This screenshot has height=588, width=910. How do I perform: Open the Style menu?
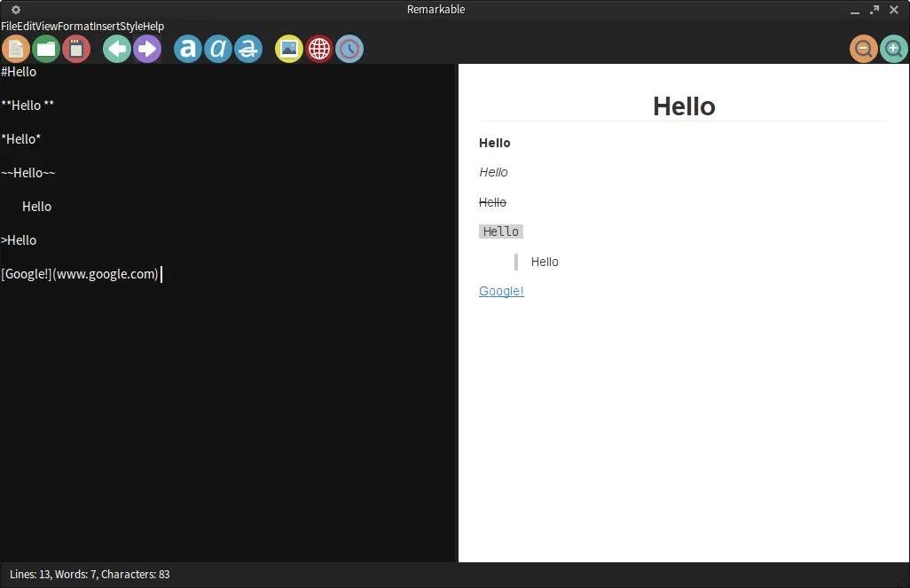pyautogui.click(x=131, y=27)
